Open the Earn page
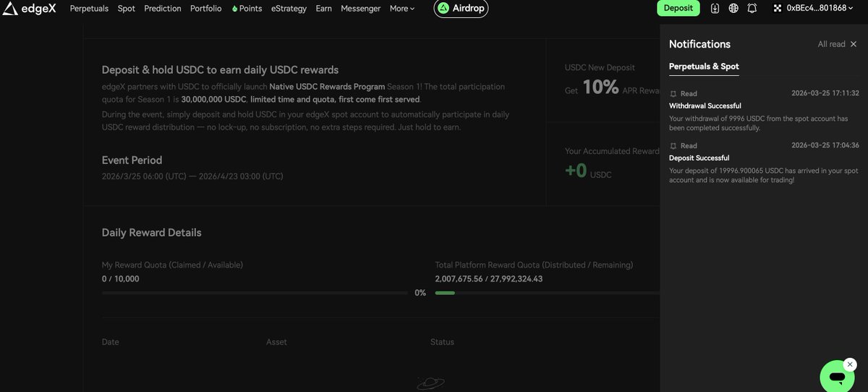Viewport: 868px width, 392px height. pos(324,9)
